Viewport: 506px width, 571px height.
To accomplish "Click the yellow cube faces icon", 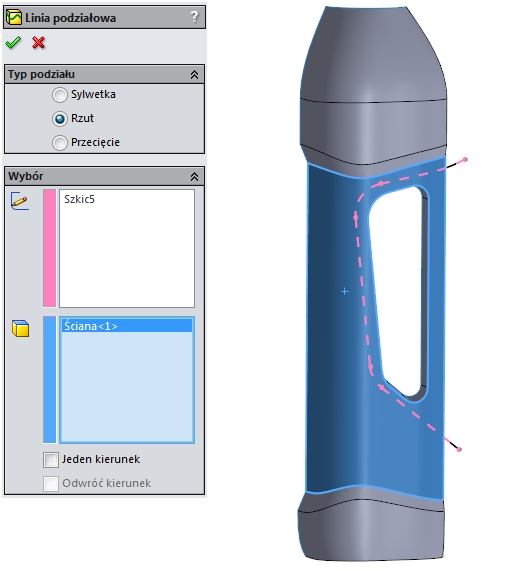I will coord(20,328).
